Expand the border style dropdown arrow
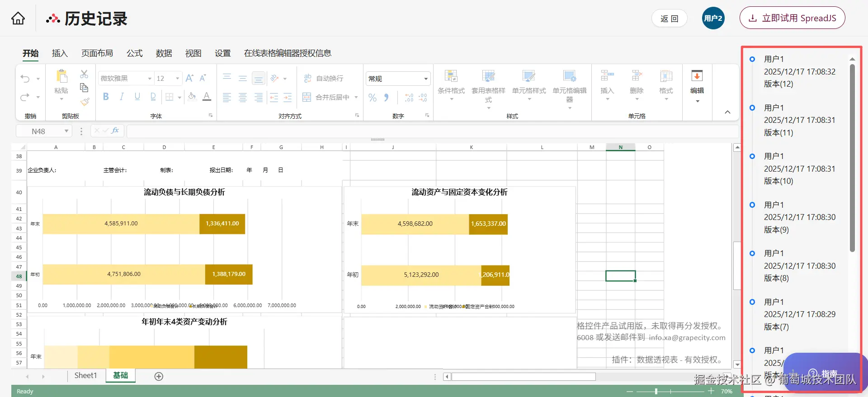Image resolution: width=868 pixels, height=397 pixels. (x=179, y=97)
